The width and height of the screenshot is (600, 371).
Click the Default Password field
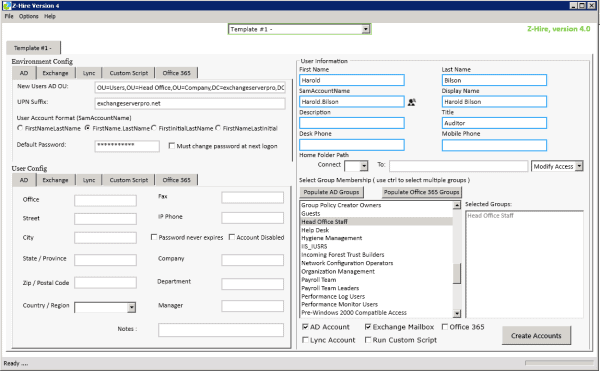127,146
